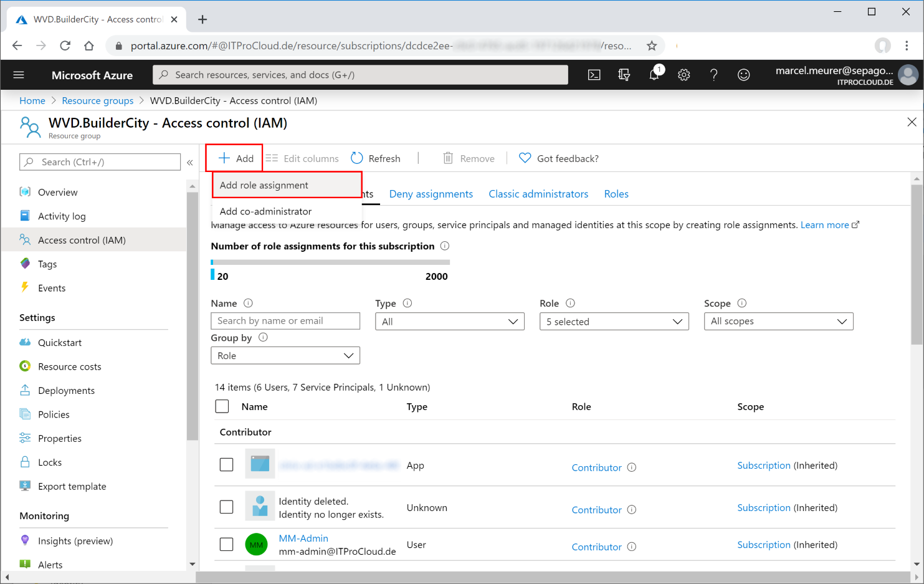Image resolution: width=924 pixels, height=584 pixels.
Task: Open the Role filter showing 5 selected
Action: point(614,322)
